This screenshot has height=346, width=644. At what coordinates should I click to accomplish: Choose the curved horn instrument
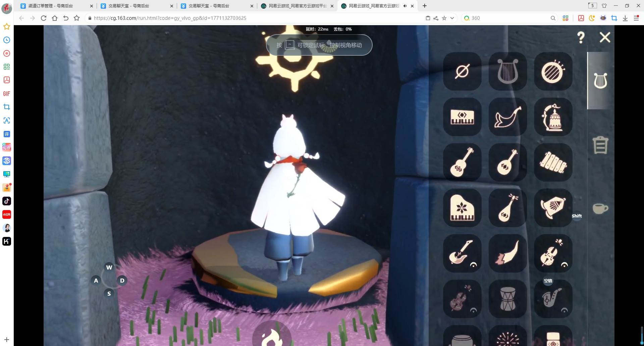[508, 253]
